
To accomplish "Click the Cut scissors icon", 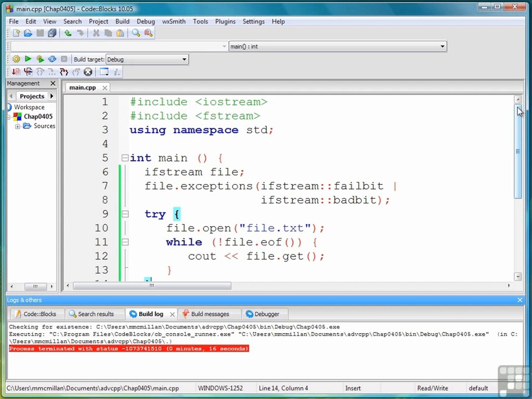I will coord(96,33).
